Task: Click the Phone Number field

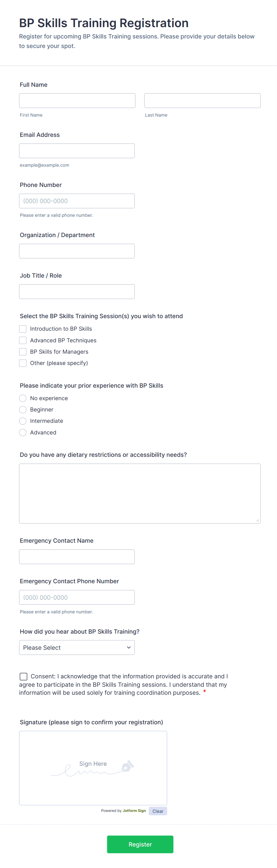Action: (x=77, y=200)
